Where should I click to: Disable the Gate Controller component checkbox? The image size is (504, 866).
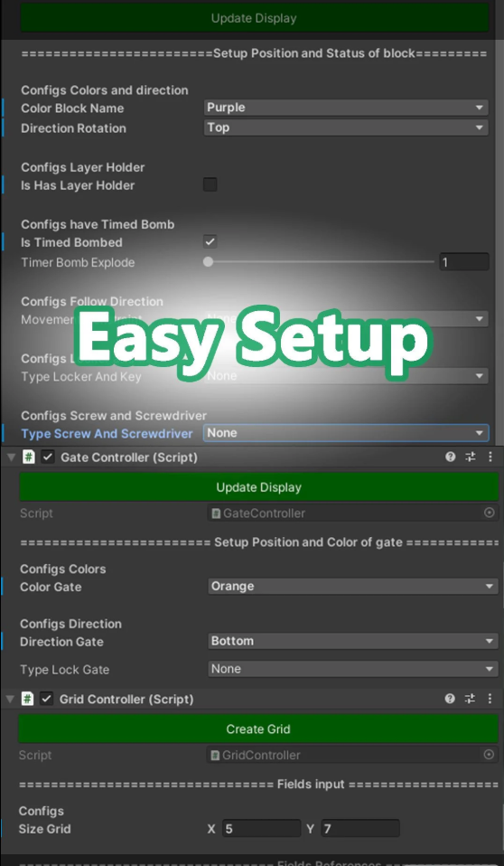pos(48,457)
